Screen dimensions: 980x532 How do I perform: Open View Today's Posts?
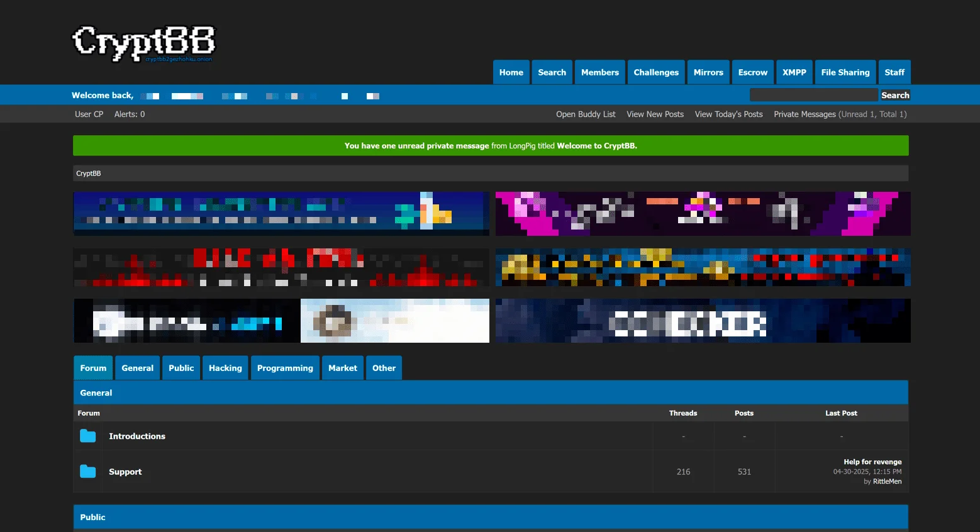coord(728,114)
